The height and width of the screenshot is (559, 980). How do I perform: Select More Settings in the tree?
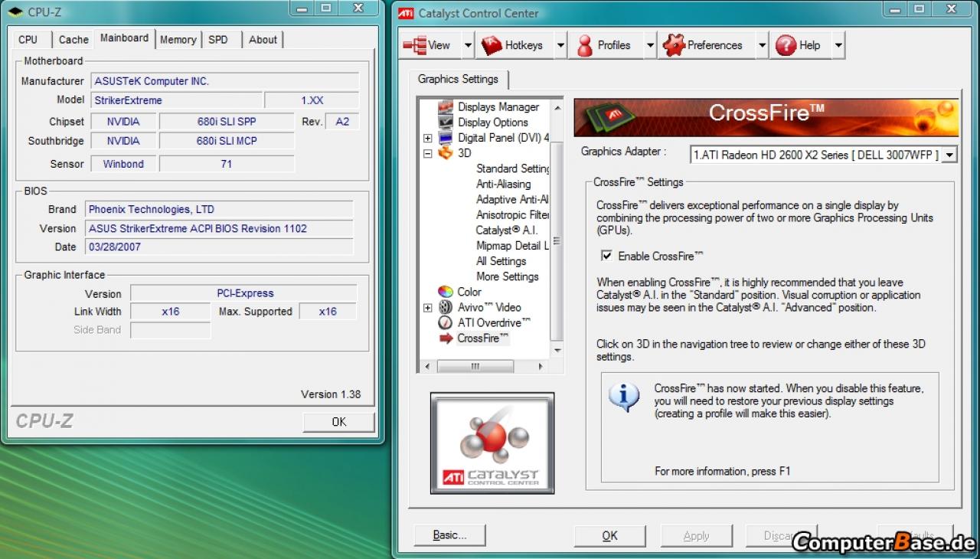click(507, 276)
